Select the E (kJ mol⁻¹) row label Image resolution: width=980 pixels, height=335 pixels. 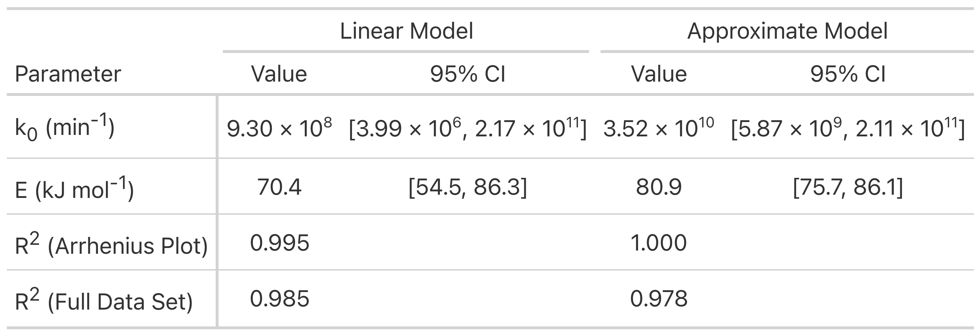pos(74,188)
